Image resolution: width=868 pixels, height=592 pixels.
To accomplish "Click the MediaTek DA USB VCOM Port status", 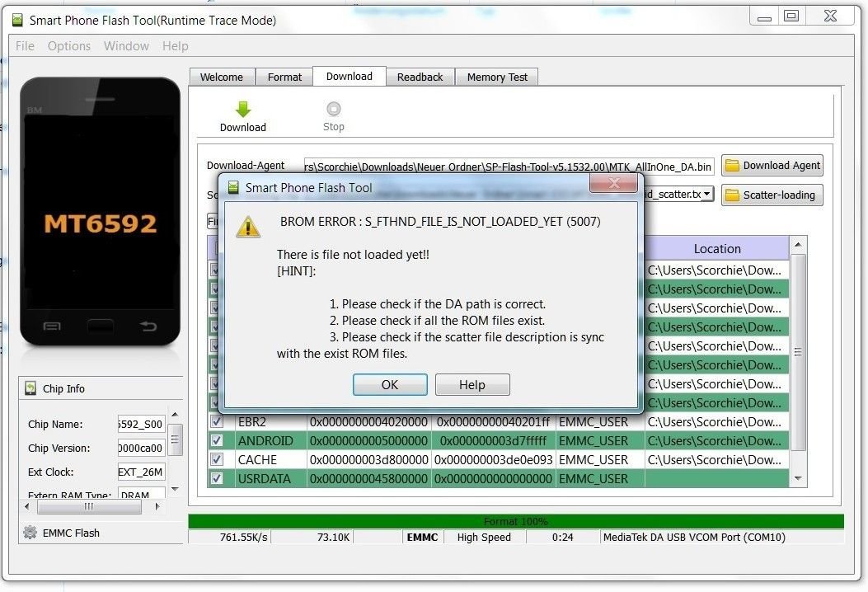I will pyautogui.click(x=694, y=538).
